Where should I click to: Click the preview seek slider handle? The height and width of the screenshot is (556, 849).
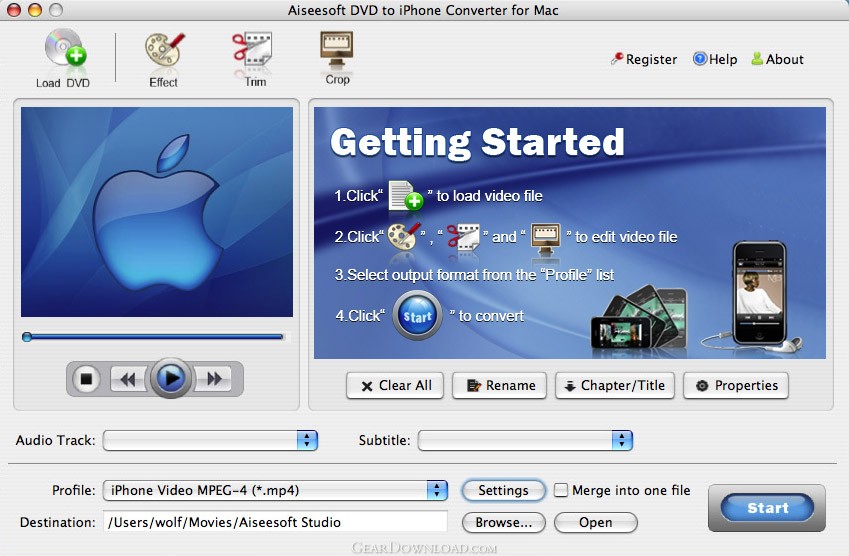click(27, 337)
